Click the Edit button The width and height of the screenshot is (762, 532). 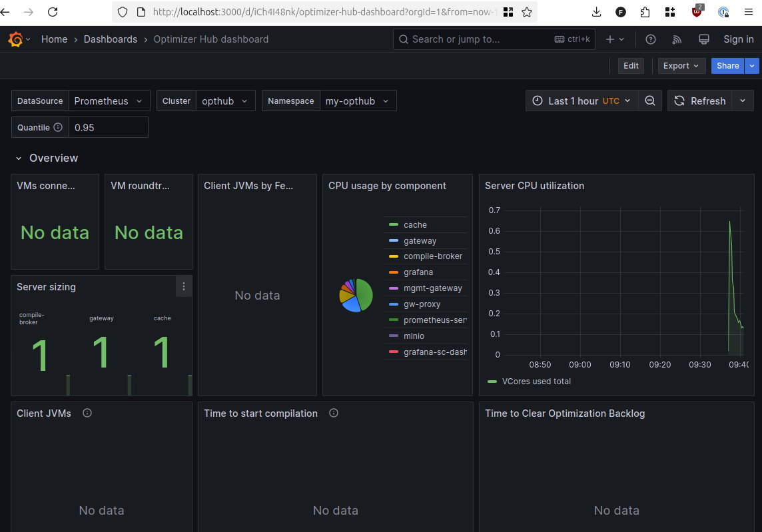point(631,65)
